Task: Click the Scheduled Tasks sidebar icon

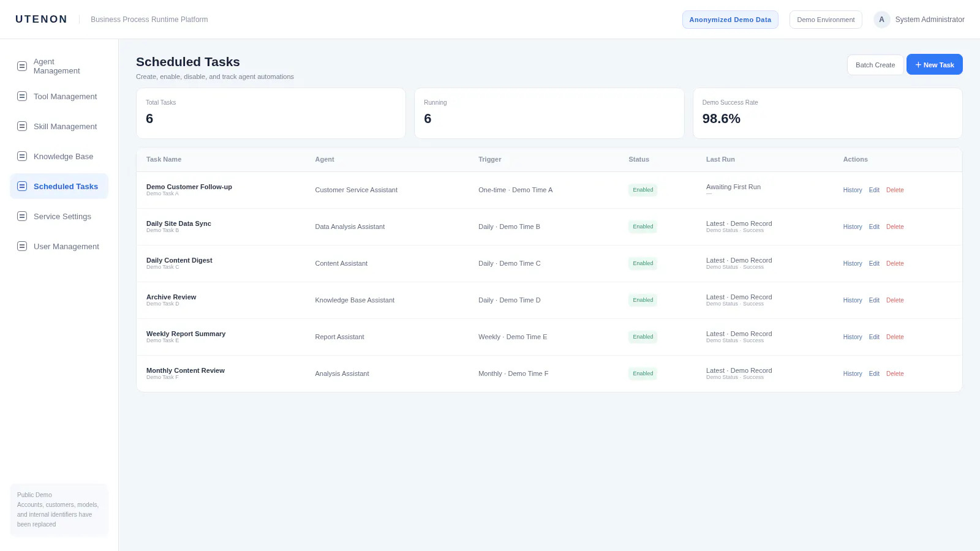Action: (22, 186)
